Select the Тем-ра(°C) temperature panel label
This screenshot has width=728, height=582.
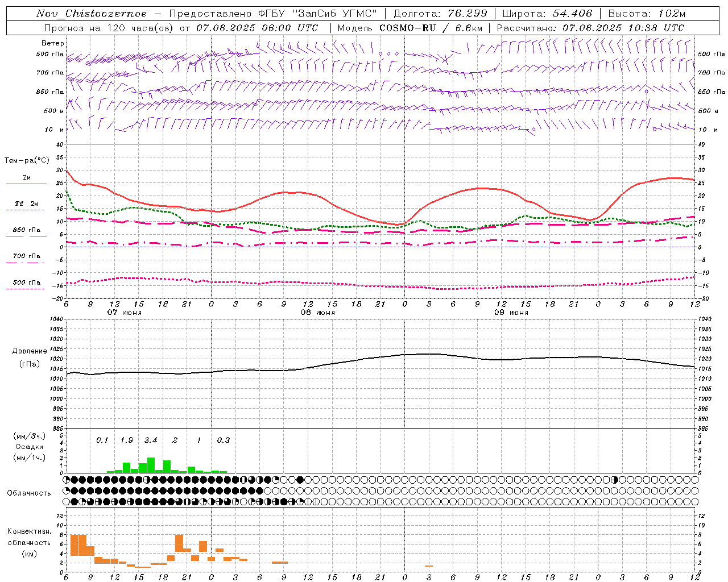click(x=27, y=161)
